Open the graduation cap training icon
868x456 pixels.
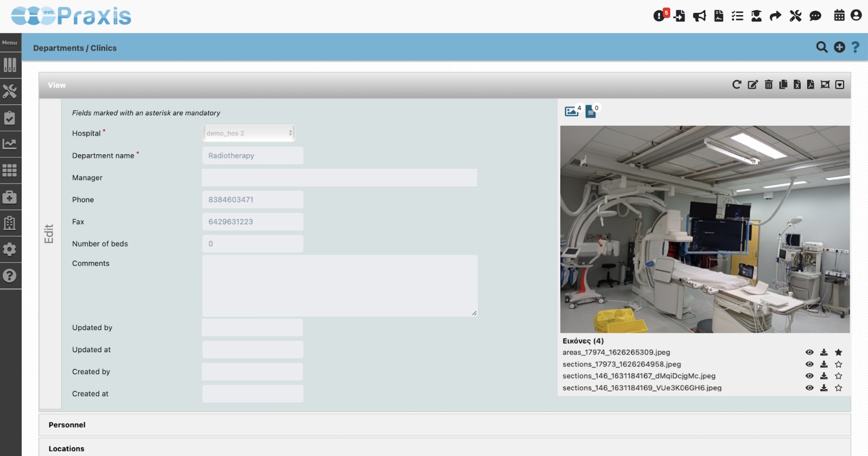(756, 16)
